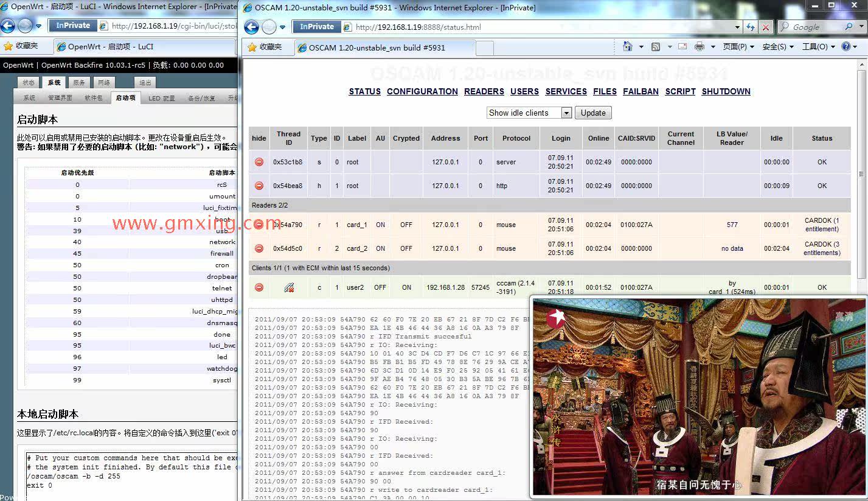Click the IE home icon
The image size is (868, 501).
pos(628,47)
